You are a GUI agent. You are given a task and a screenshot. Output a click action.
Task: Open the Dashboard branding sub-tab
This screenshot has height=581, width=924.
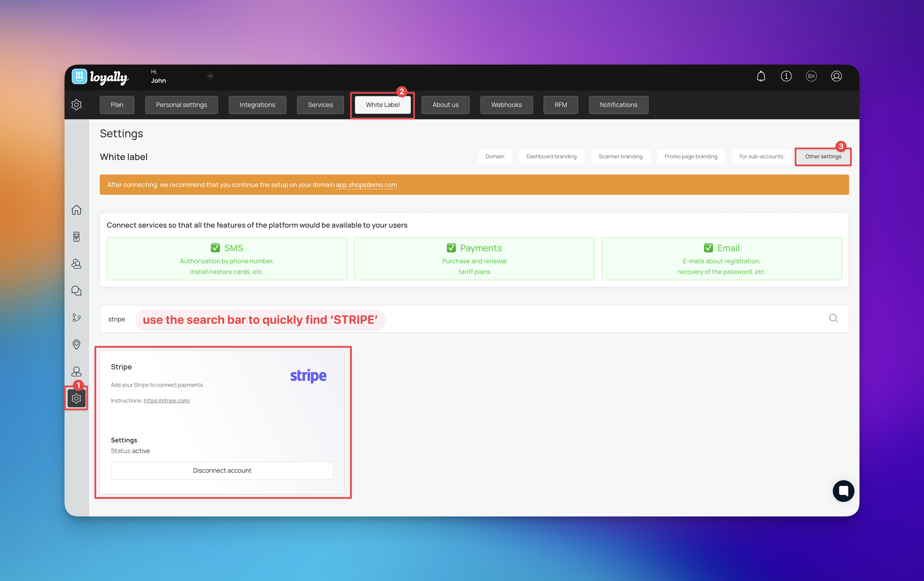point(551,156)
